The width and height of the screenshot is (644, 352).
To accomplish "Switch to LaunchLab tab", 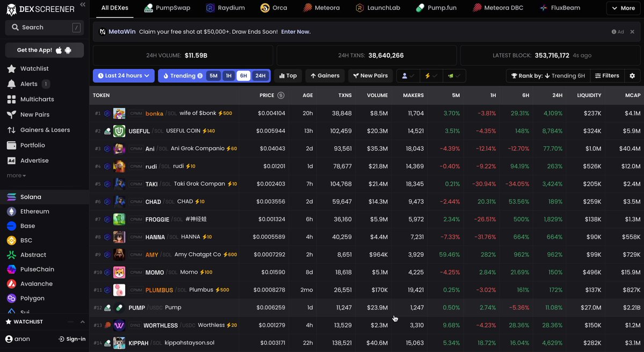I will tap(378, 8).
